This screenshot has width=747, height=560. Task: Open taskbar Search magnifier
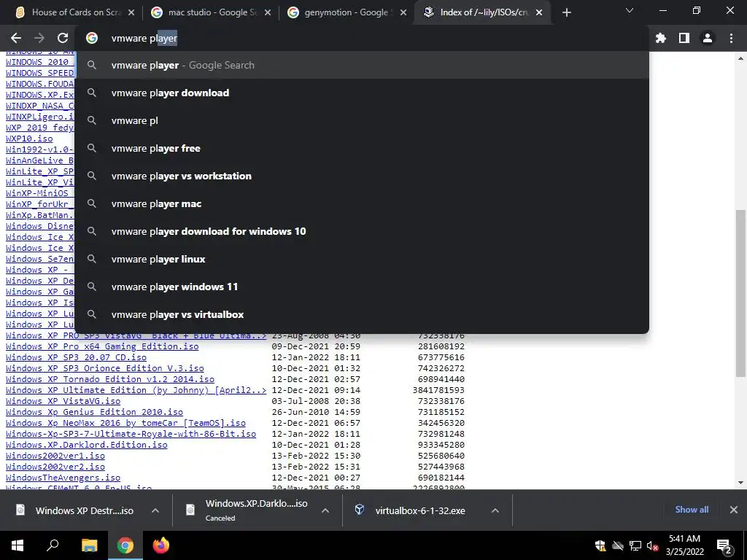pos(53,545)
